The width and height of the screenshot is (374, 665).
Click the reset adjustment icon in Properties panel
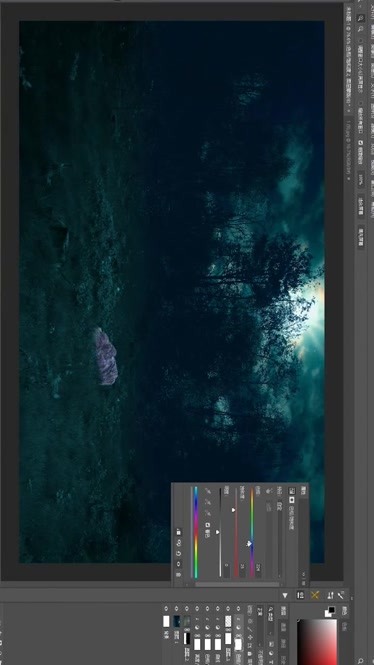coord(179,553)
